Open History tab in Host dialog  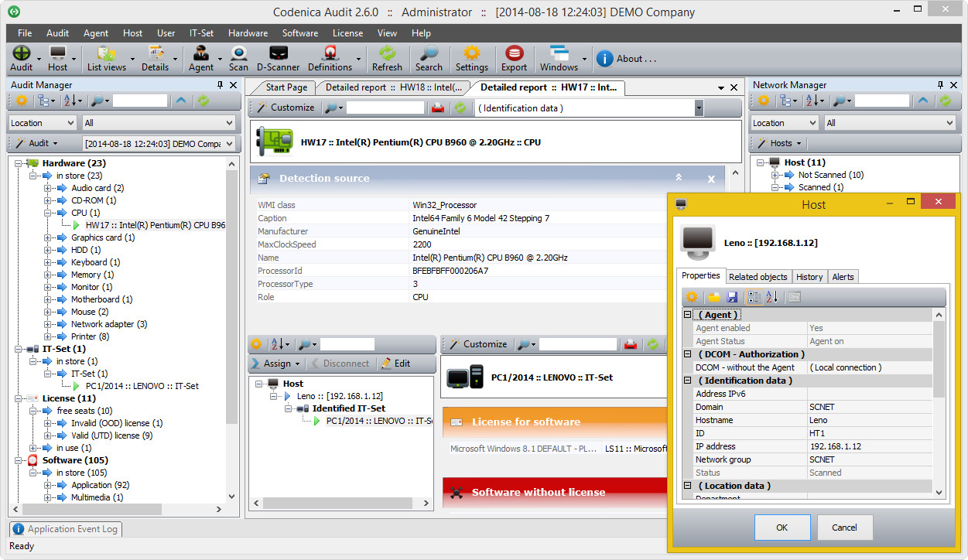[x=809, y=277]
